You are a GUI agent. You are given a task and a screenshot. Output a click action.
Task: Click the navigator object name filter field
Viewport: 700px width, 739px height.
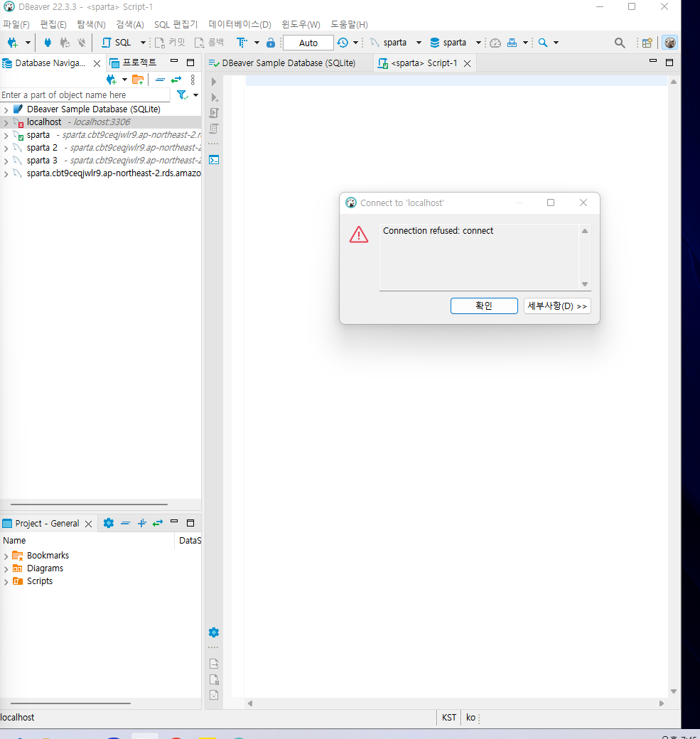85,95
